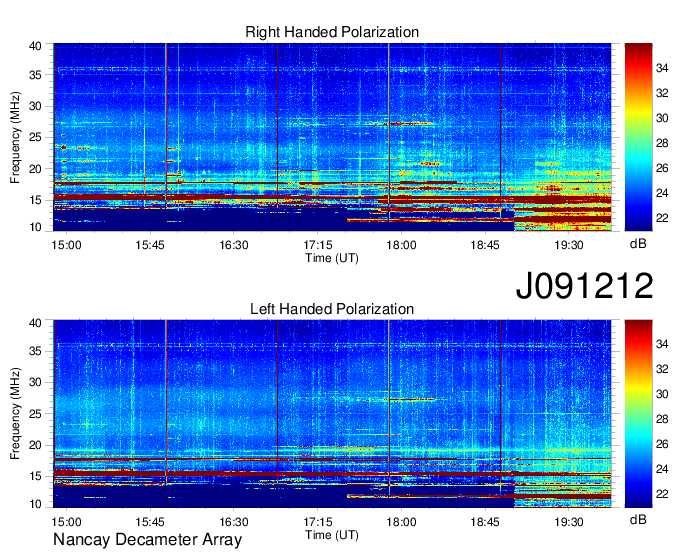Image resolution: width=680 pixels, height=552 pixels.
Task: Click the 16:30 tick under Left Handed plot
Action: [x=234, y=522]
